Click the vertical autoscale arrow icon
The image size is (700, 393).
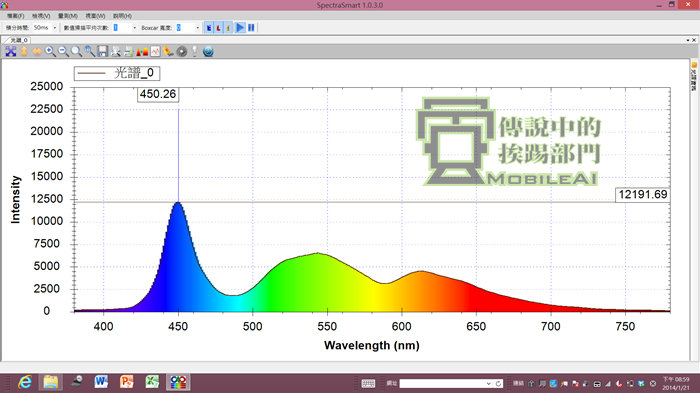24,51
